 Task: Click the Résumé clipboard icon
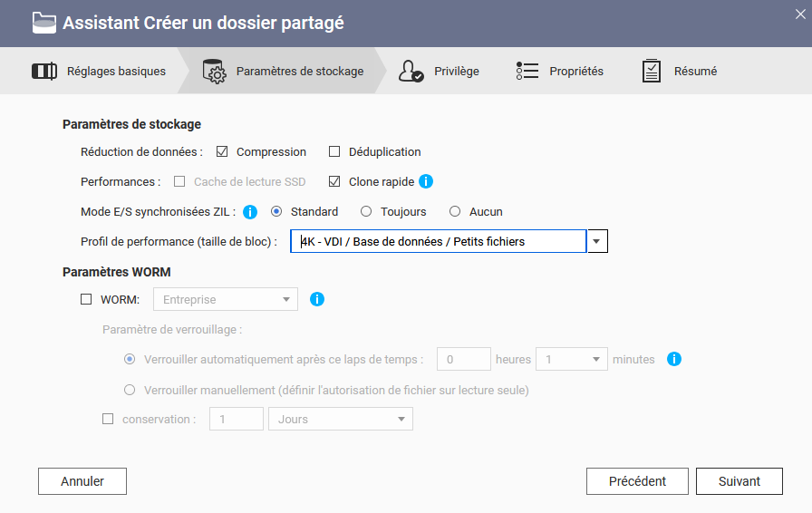[652, 71]
